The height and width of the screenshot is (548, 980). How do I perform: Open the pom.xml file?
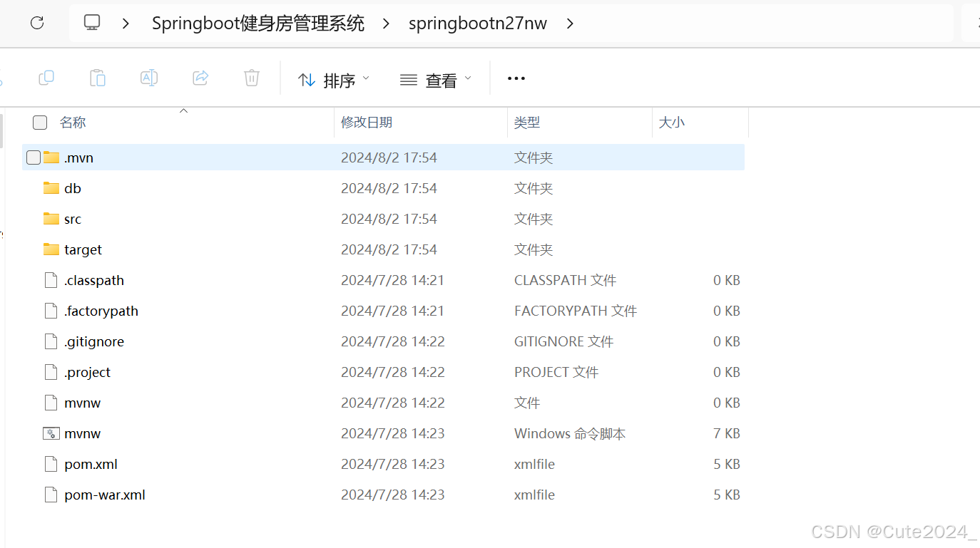[x=90, y=464]
